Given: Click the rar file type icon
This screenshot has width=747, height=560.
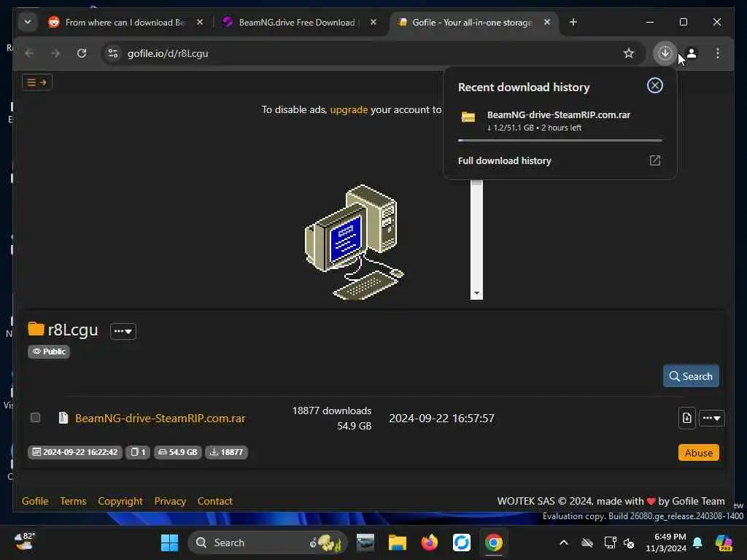Looking at the screenshot, I should pos(63,418).
